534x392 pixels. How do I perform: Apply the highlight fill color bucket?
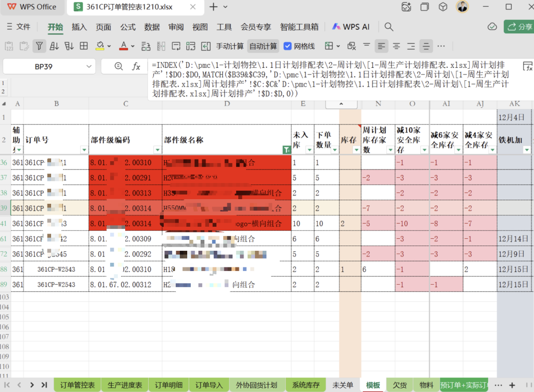click(100, 46)
